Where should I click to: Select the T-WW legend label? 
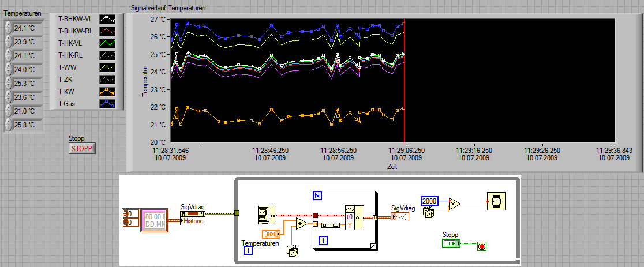[68, 67]
